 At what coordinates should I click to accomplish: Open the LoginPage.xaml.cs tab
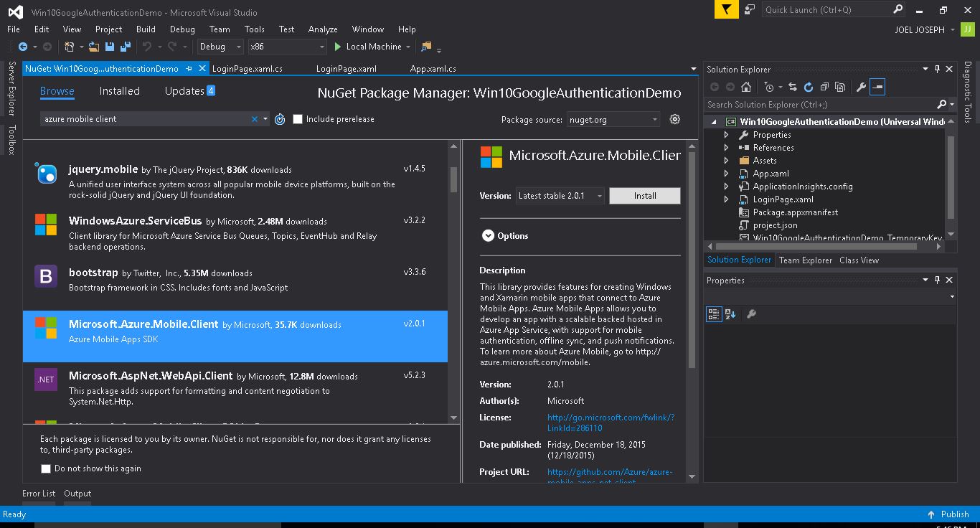(248, 69)
